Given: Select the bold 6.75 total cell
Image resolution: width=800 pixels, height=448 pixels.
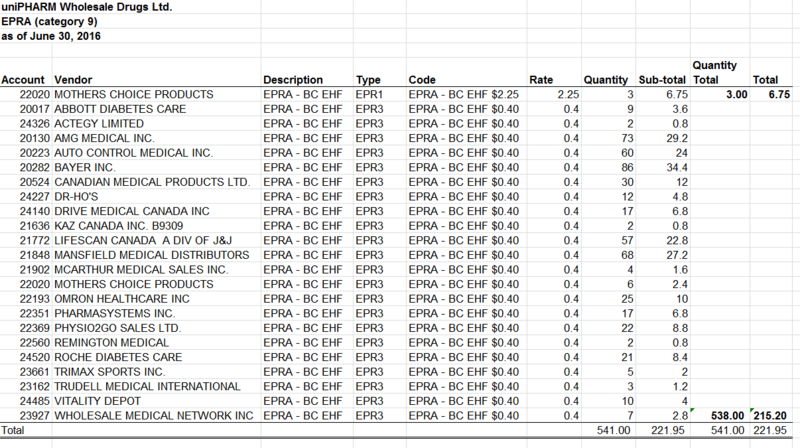Looking at the screenshot, I should coord(779,94).
